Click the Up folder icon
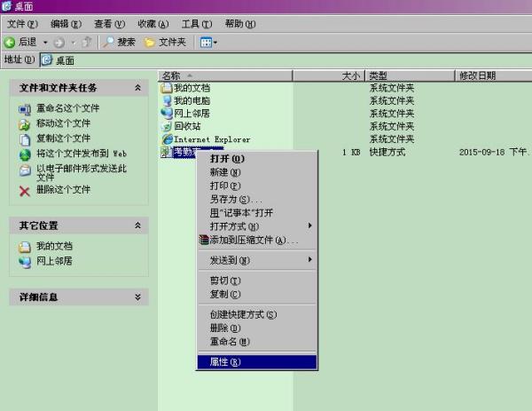The height and width of the screenshot is (411, 532). [87, 42]
